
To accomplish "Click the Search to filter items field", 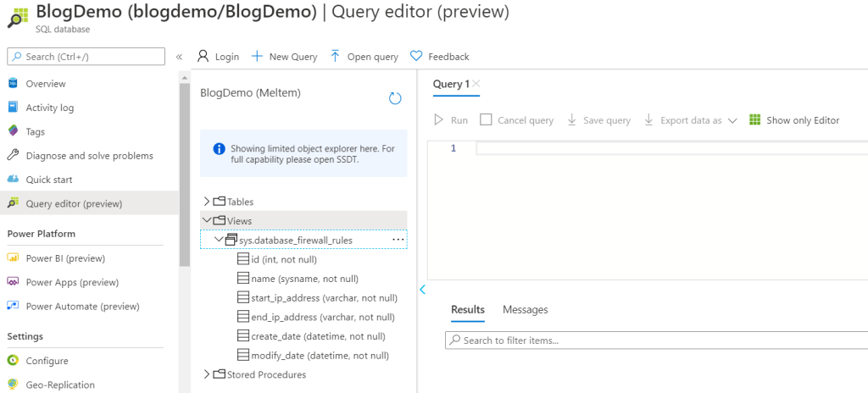I will coord(653,340).
